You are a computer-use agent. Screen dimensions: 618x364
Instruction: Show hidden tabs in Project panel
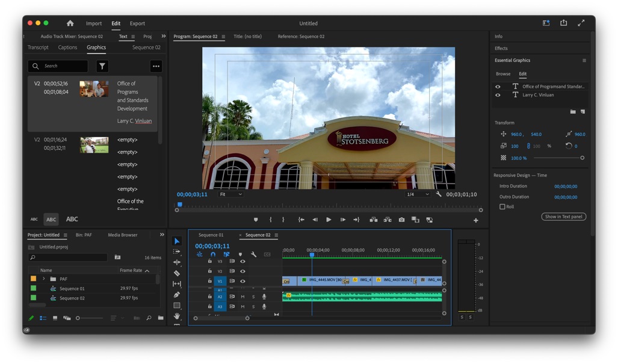(162, 235)
